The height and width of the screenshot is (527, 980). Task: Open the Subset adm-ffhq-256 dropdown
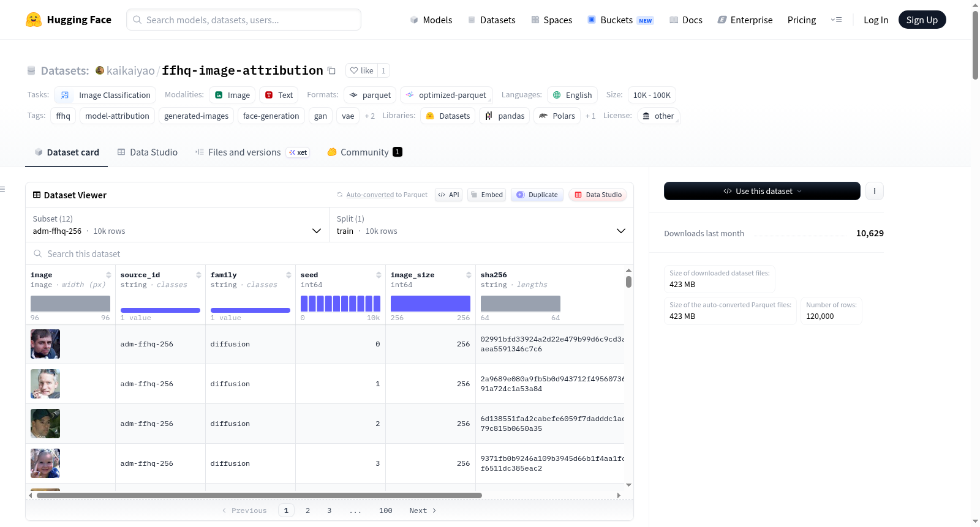coord(177,225)
